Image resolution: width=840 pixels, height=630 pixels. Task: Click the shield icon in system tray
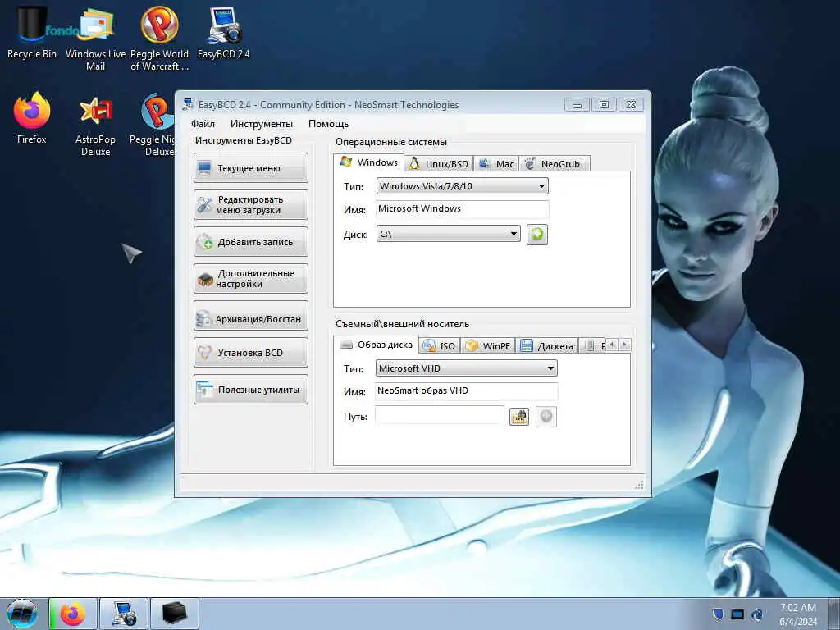pos(718,614)
